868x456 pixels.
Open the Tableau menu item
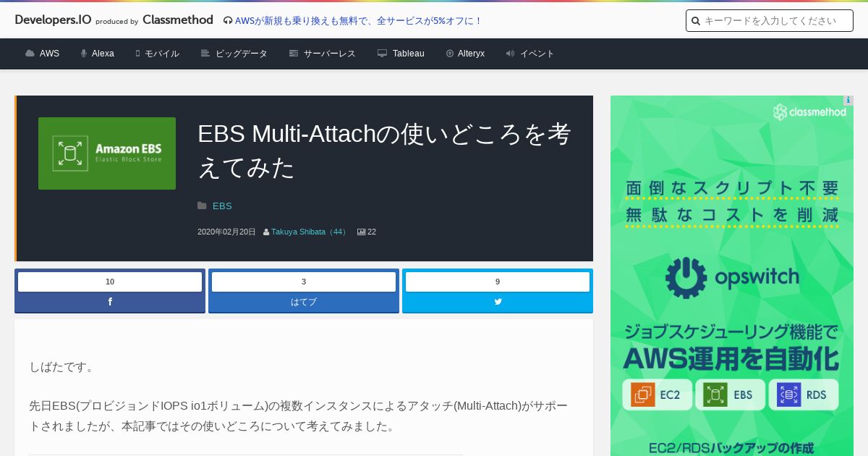(x=409, y=54)
